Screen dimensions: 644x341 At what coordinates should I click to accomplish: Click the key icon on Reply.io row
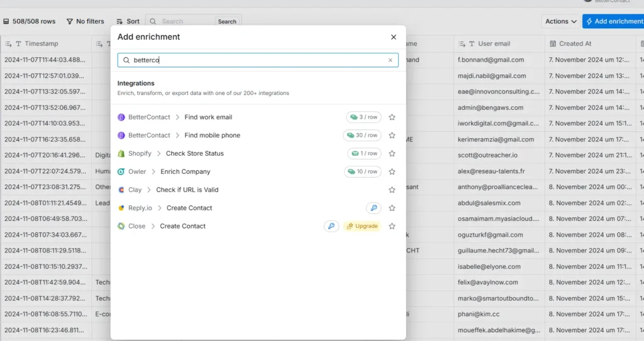[x=374, y=208]
